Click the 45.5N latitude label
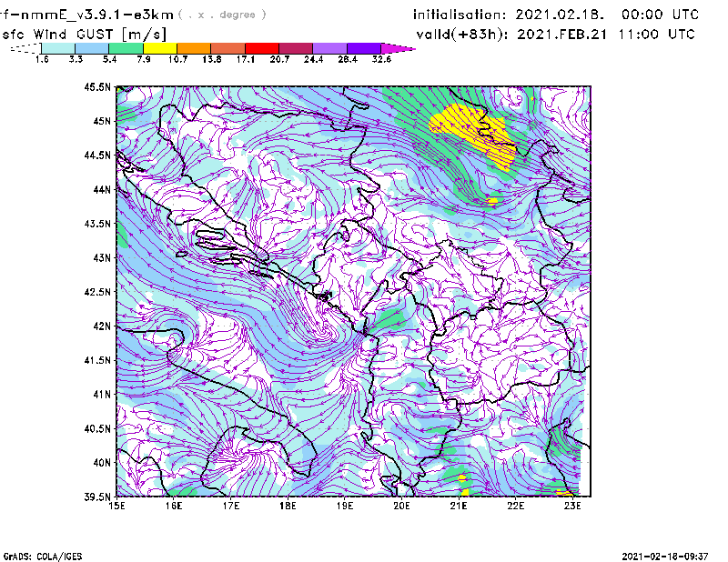 pos(98,86)
